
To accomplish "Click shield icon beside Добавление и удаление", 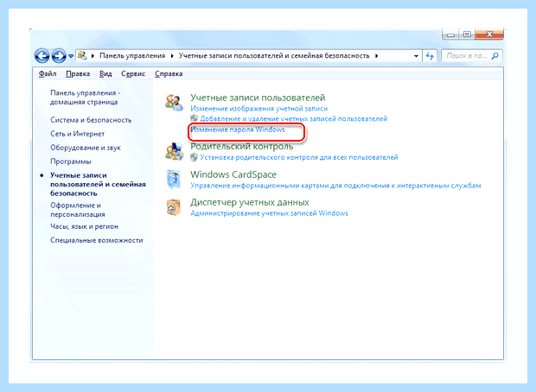I will (195, 118).
